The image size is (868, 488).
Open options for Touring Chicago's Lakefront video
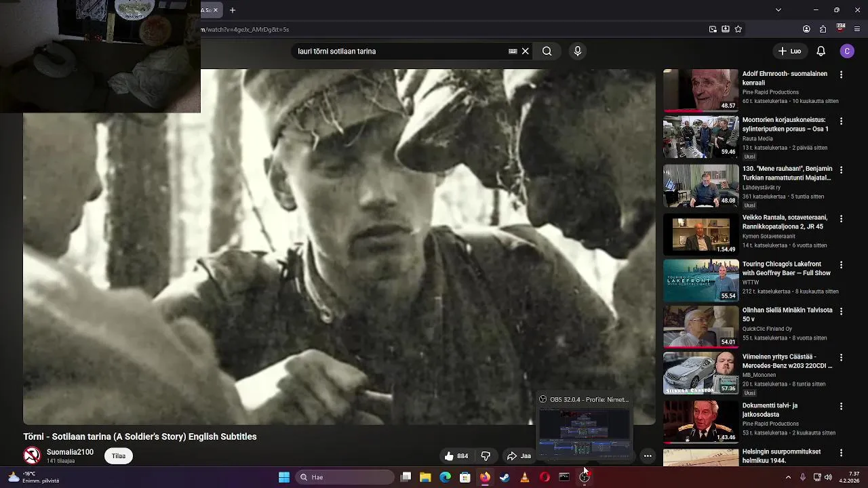[842, 264]
